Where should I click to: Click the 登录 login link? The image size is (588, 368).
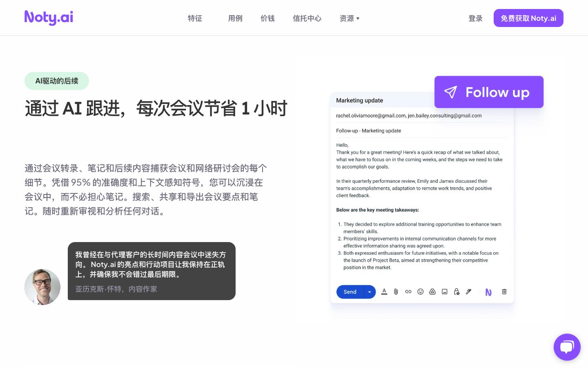pyautogui.click(x=476, y=18)
